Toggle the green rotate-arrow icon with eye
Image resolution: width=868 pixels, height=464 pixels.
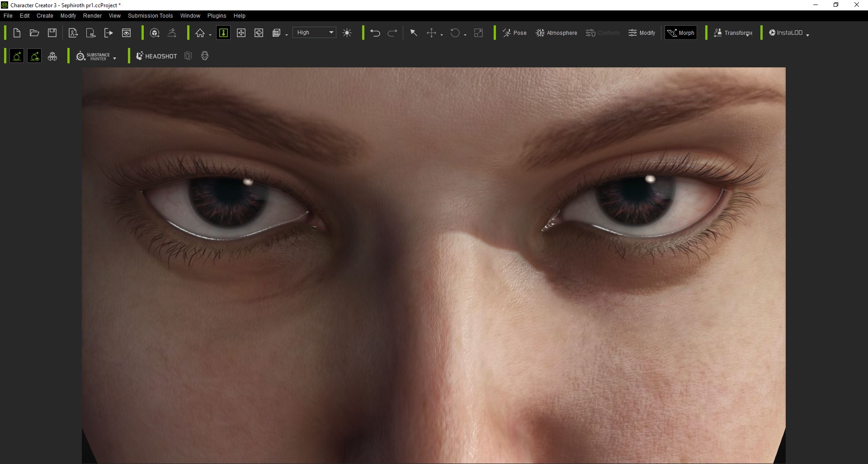(34, 56)
